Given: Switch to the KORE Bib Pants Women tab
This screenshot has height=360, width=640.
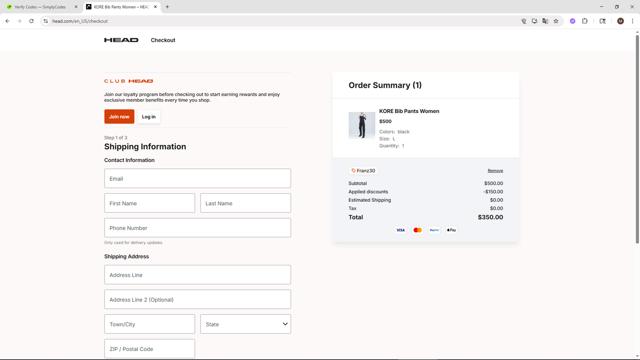Looking at the screenshot, I should [x=120, y=7].
